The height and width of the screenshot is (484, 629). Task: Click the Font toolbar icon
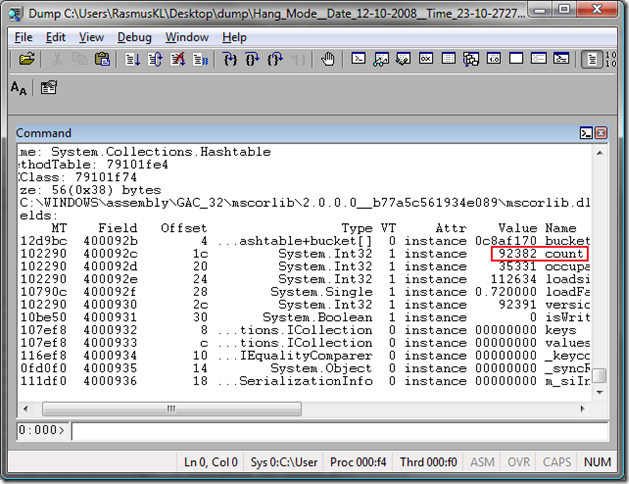click(x=18, y=87)
